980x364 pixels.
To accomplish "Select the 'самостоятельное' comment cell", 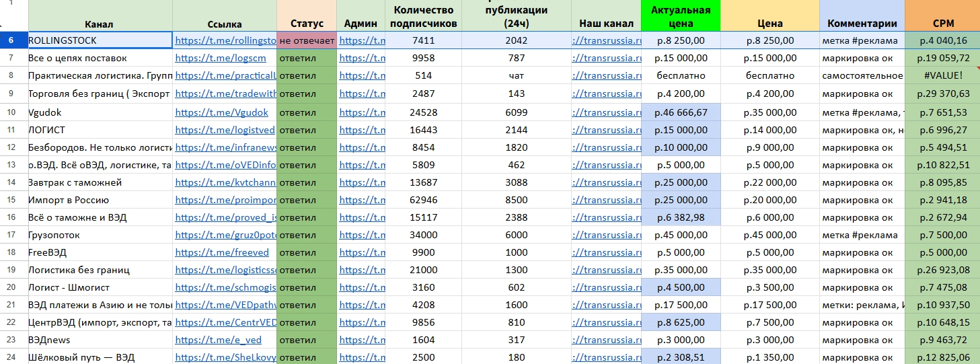I will pos(862,75).
